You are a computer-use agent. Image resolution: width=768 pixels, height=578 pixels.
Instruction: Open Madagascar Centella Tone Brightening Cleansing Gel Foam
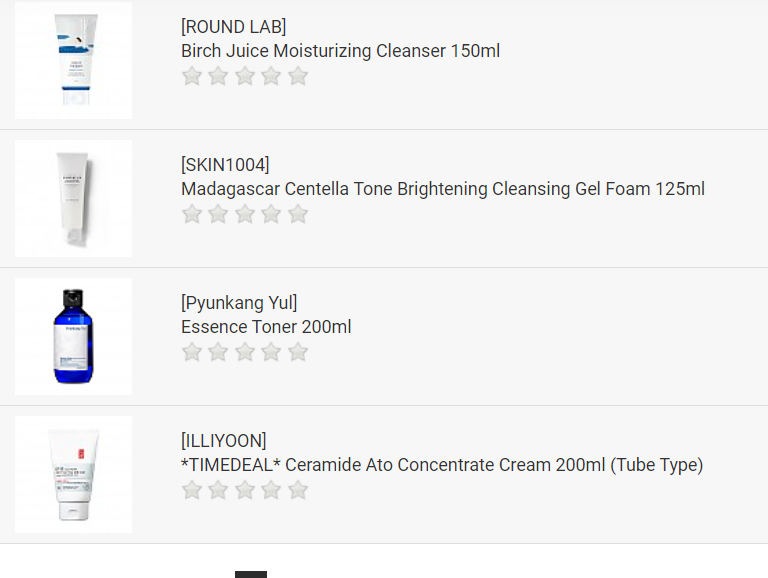(x=442, y=189)
